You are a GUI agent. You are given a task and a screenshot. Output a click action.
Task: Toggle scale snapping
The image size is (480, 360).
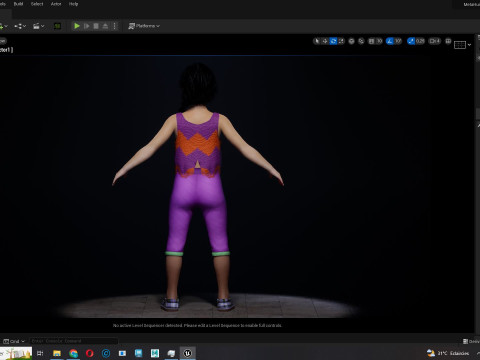pyautogui.click(x=411, y=41)
